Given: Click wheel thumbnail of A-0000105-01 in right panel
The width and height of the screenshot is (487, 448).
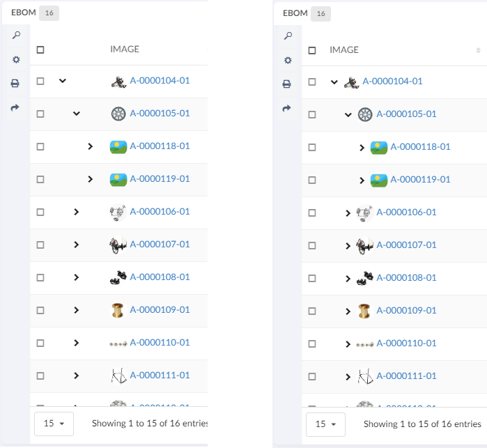Looking at the screenshot, I should click(x=364, y=114).
